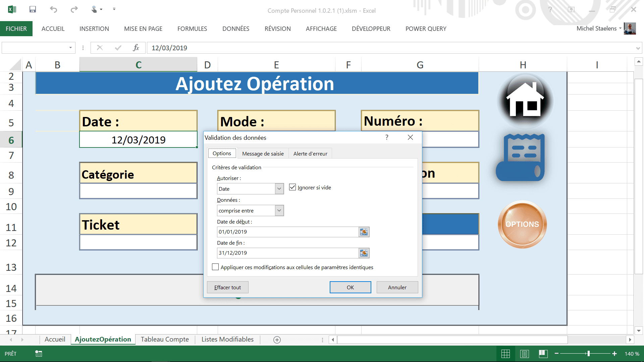Toggle the Ignorer si vide checkbox
This screenshot has width=644, height=362.
292,187
